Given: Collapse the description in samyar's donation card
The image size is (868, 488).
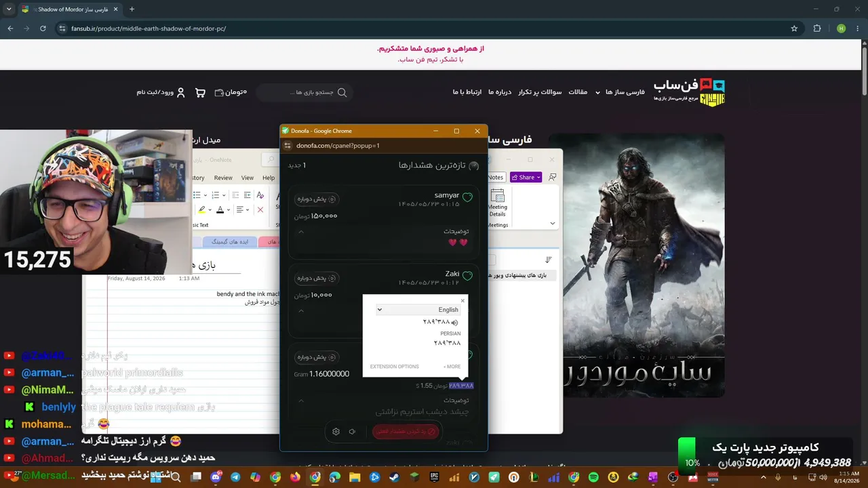Looking at the screenshot, I should click(301, 232).
